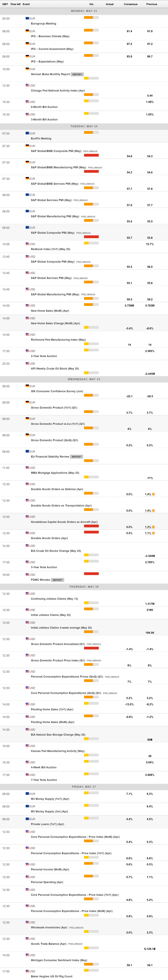
Task: Click EU flag of the Eurogroup Meeting event
Action: point(27,18)
